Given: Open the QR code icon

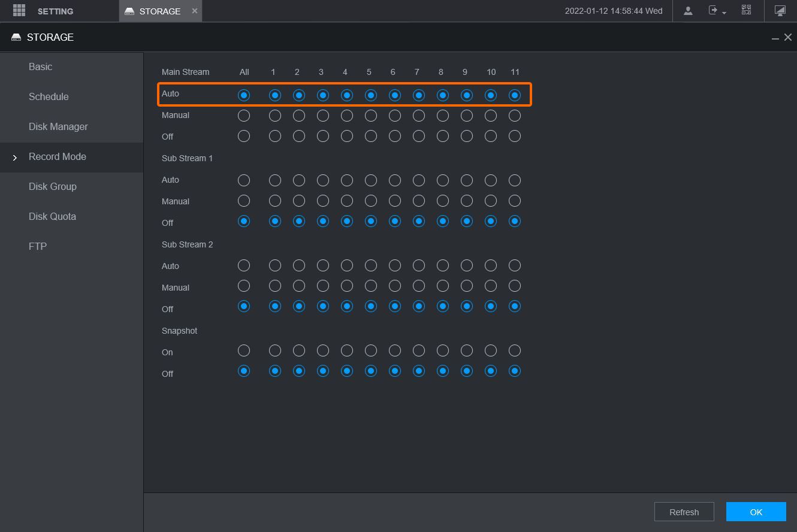Looking at the screenshot, I should (x=746, y=11).
